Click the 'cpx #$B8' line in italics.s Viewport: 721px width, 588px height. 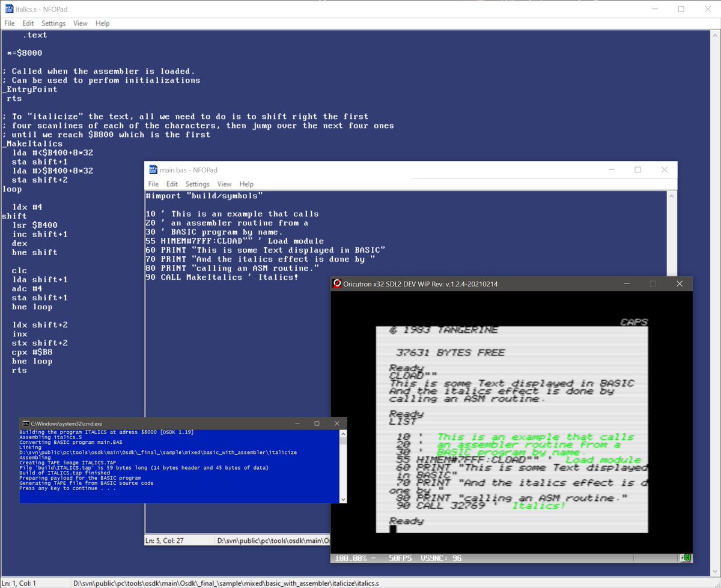tap(32, 352)
